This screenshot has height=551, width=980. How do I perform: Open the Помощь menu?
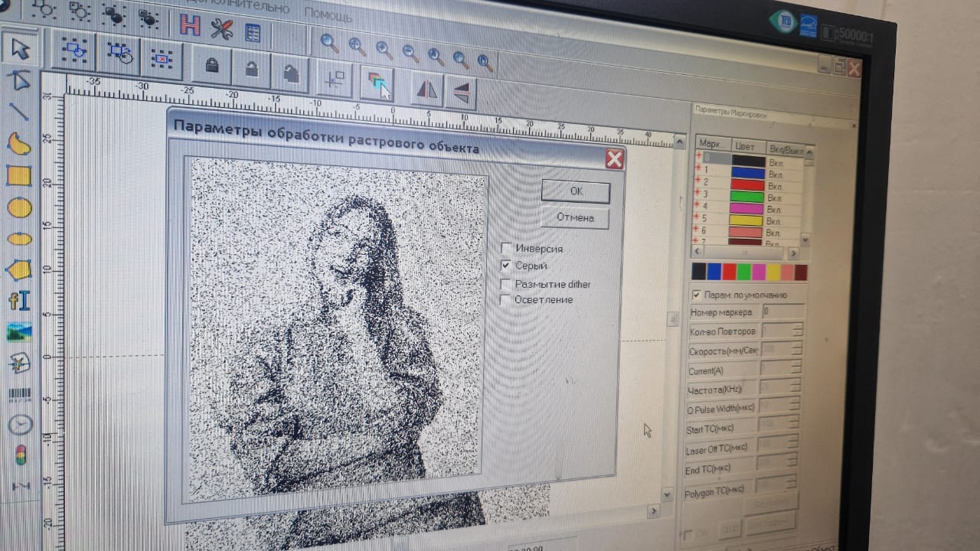tap(328, 15)
